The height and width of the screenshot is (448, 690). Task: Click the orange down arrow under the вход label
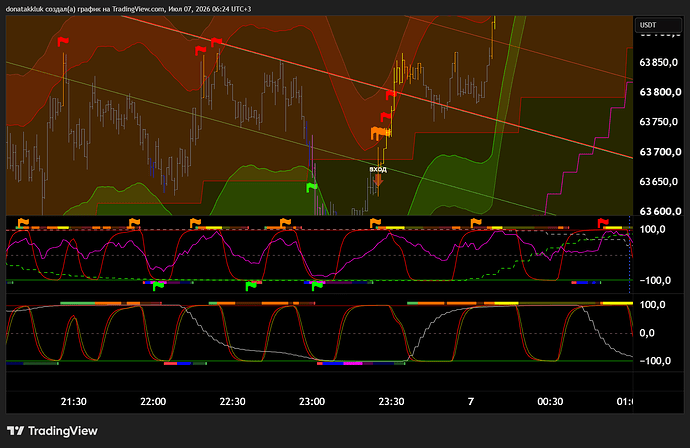(378, 180)
